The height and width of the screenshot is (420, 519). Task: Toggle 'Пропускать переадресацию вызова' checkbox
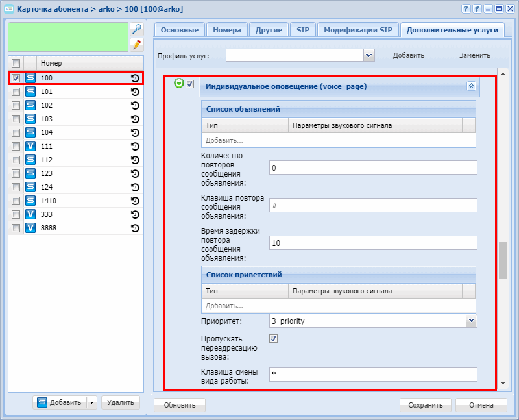tap(273, 338)
